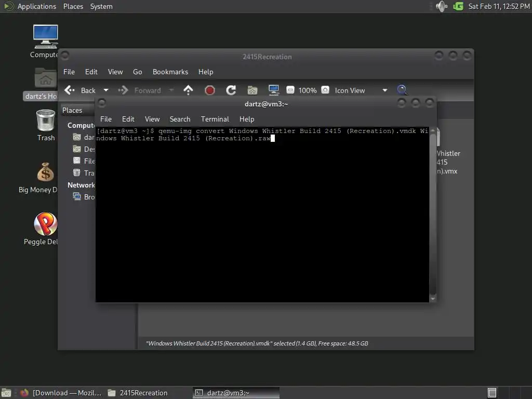The height and width of the screenshot is (399, 532).
Task: Click the Forward arrow in file manager
Action: coord(123,90)
